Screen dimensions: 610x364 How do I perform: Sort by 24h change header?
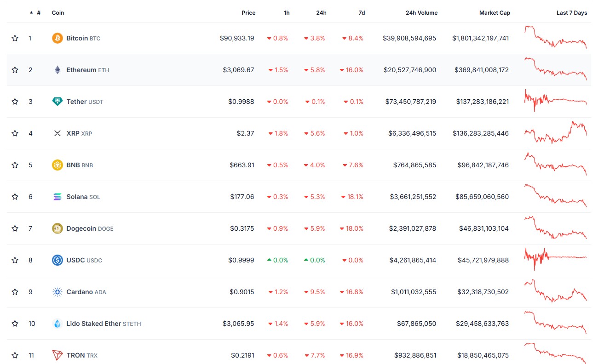321,13
